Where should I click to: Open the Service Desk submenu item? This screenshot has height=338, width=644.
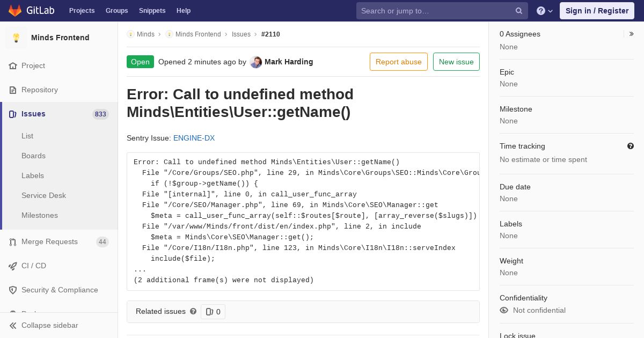click(43, 195)
